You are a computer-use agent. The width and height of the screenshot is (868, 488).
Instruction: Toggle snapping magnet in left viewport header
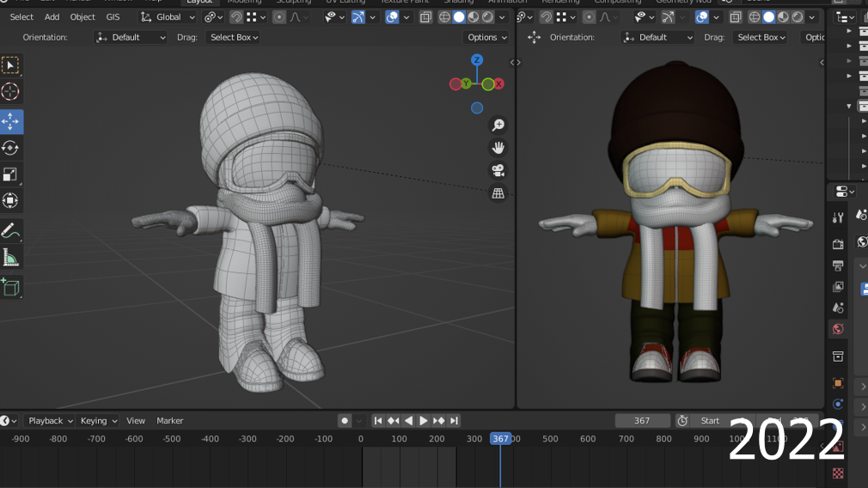click(236, 17)
